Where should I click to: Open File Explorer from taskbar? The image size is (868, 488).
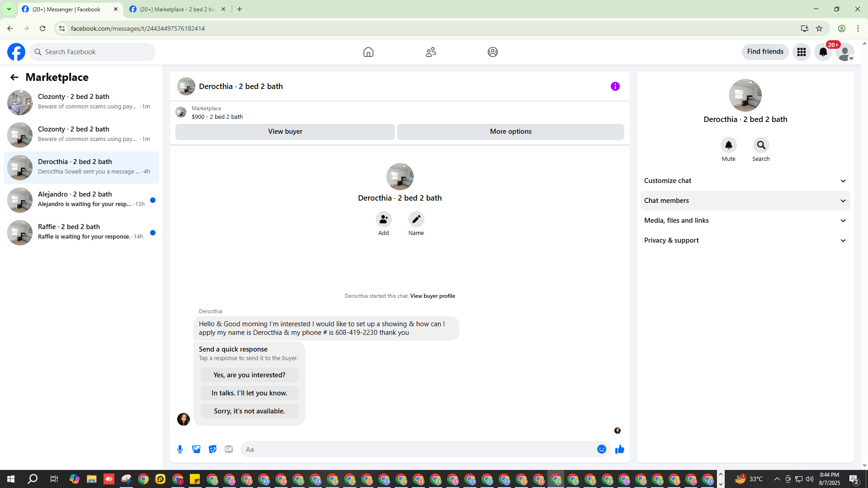pyautogui.click(x=92, y=479)
